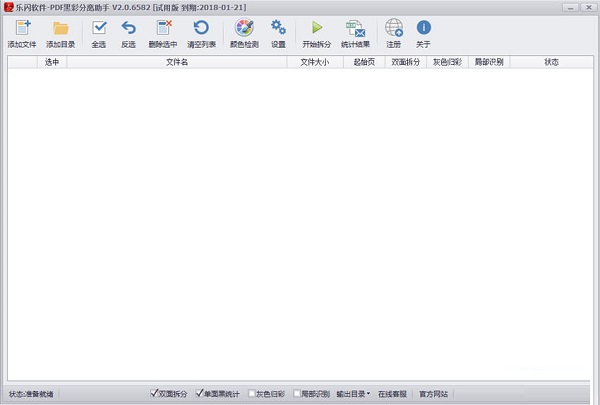Screen dimensions: 600x405
Task: Visit 官方网站 official website link
Action: click(x=433, y=394)
